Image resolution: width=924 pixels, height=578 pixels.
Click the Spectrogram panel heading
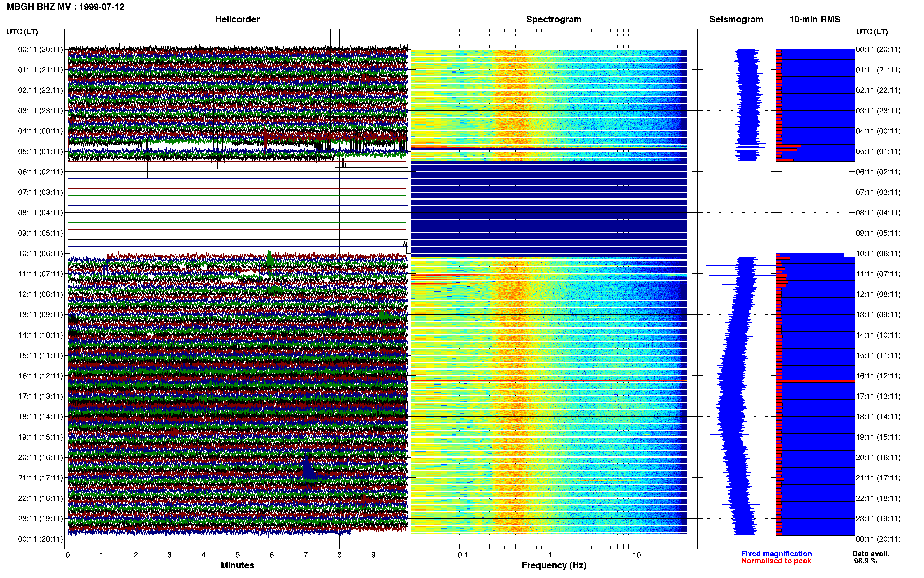(554, 19)
